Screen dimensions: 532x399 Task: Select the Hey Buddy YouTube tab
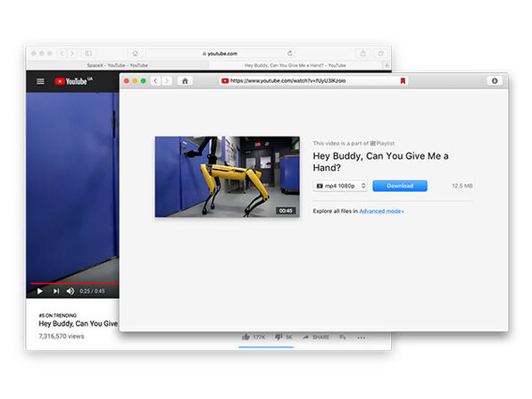coord(295,65)
